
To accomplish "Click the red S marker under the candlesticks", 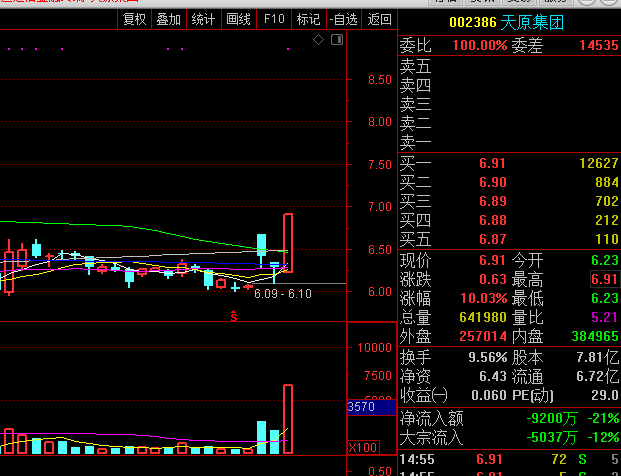I will point(234,316).
